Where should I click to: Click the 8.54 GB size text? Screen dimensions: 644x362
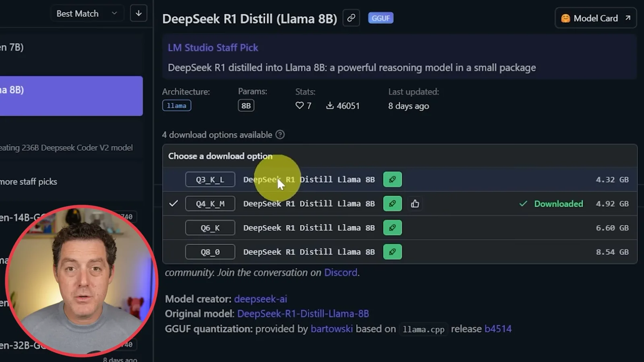coord(612,252)
